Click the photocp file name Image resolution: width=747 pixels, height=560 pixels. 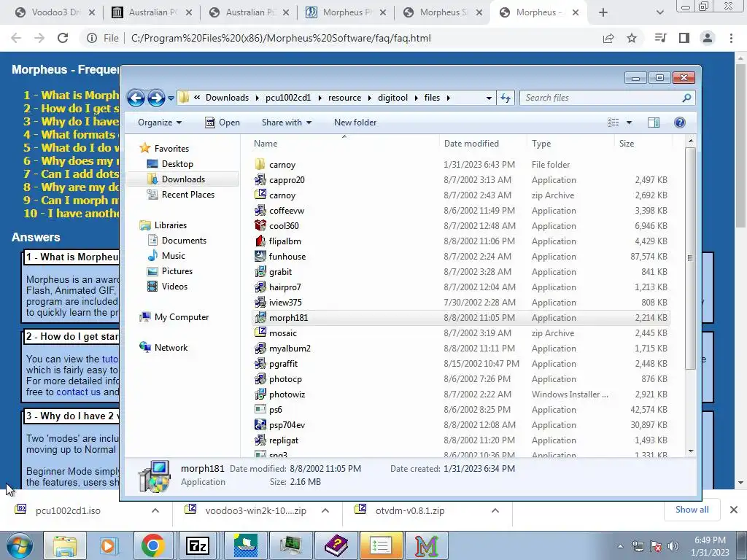(285, 379)
